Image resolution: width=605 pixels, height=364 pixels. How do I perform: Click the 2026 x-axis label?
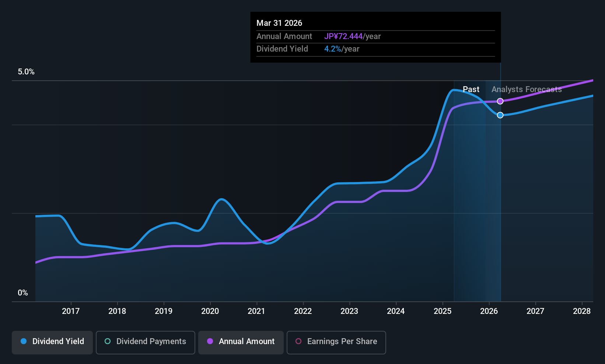coord(489,311)
